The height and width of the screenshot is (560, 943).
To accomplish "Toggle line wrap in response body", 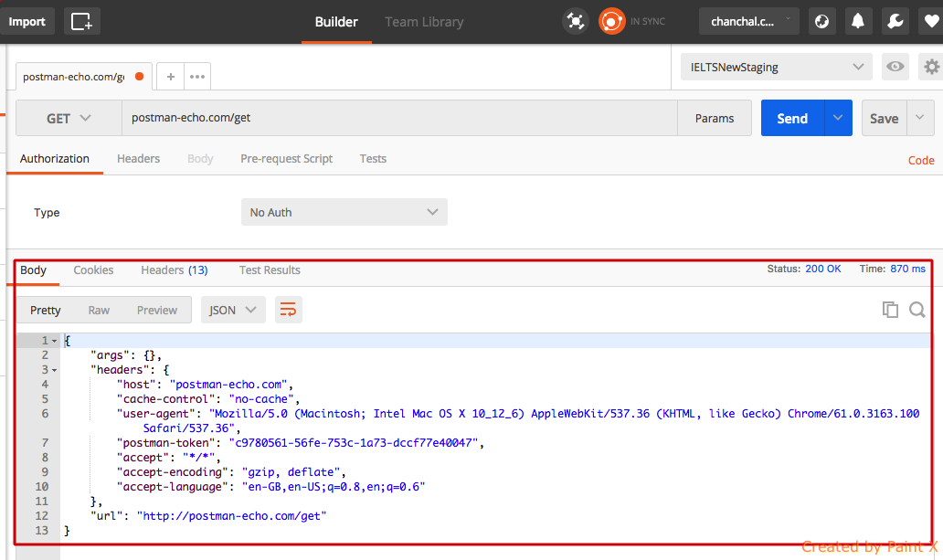I will click(x=288, y=310).
